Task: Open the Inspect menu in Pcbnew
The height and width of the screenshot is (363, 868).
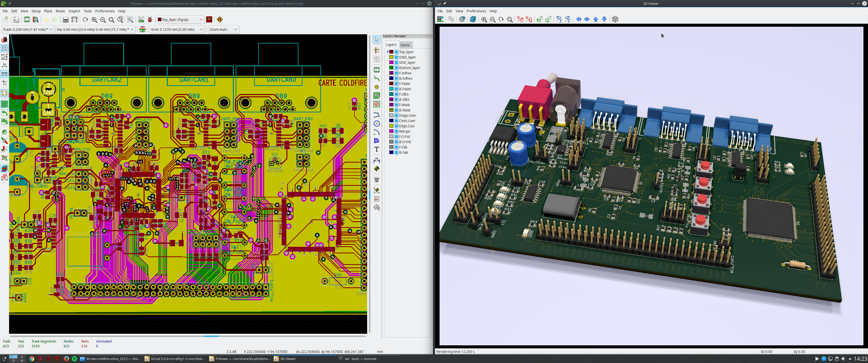Action: pos(74,11)
